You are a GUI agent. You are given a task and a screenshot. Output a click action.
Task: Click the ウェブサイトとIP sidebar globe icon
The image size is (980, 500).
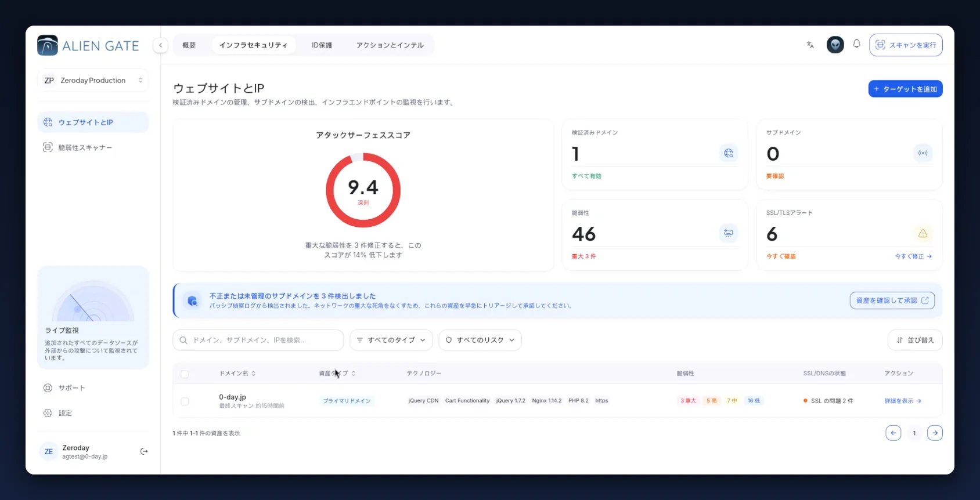coord(48,122)
